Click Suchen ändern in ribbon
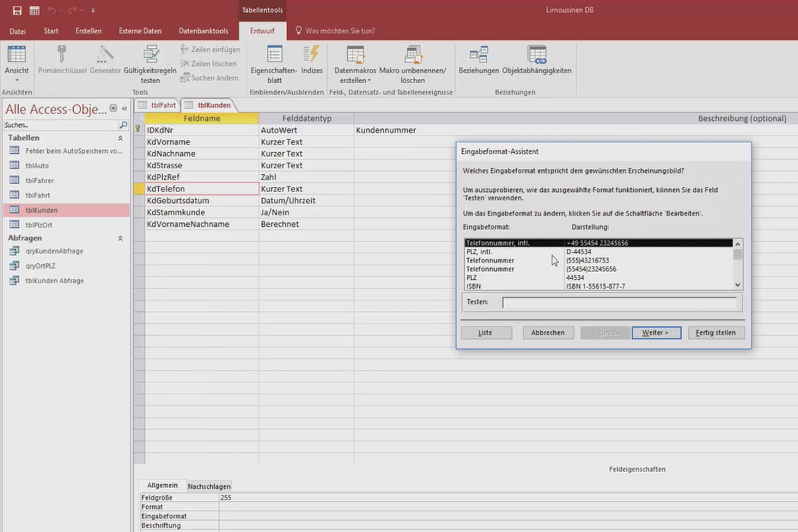 tap(209, 78)
